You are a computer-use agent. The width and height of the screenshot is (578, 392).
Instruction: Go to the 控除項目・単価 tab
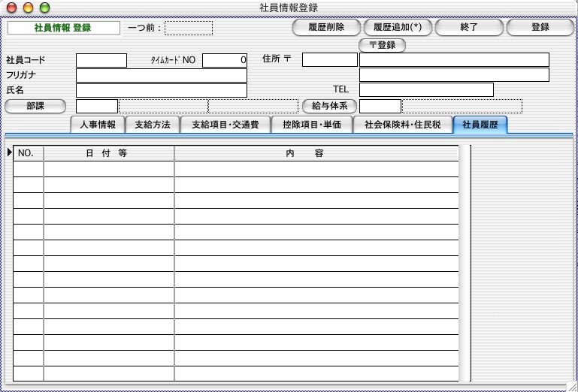(310, 125)
